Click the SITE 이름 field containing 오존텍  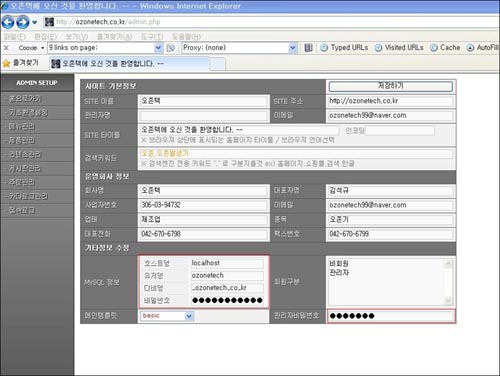tap(203, 101)
